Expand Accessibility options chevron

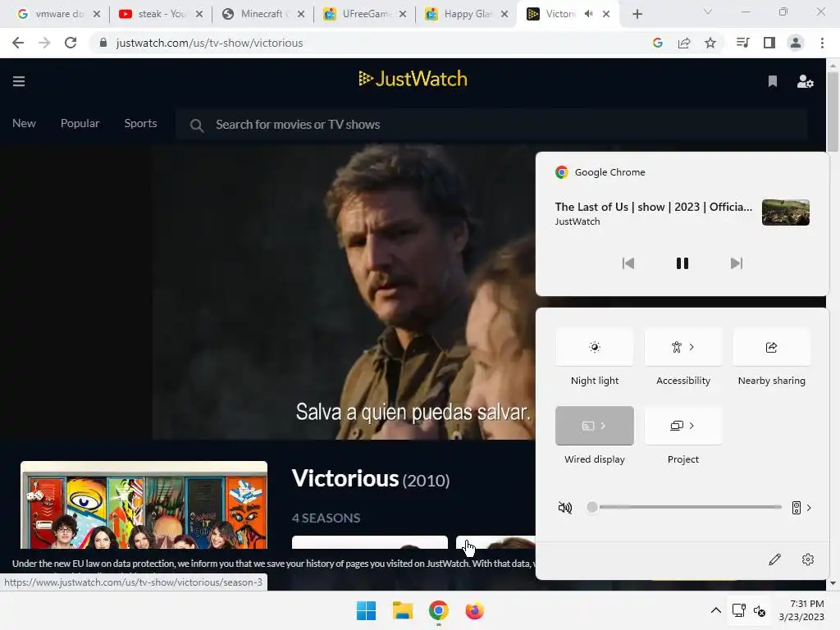click(692, 347)
